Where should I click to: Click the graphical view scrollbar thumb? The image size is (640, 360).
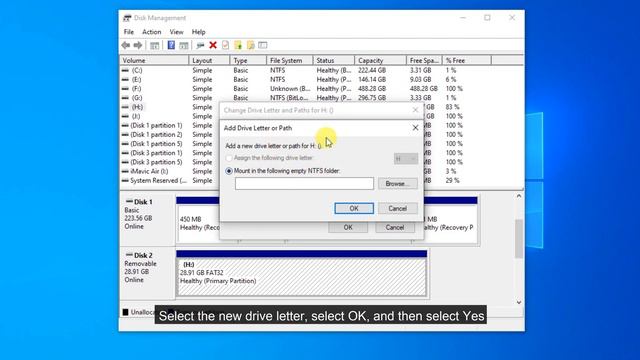point(519,239)
